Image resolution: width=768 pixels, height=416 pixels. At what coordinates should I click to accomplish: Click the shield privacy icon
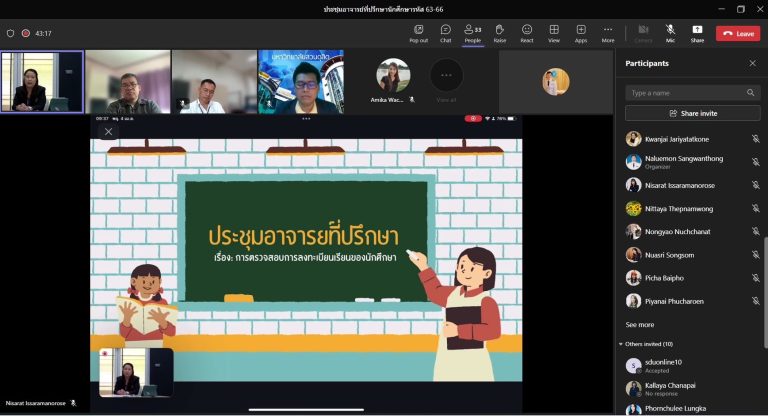(10, 33)
